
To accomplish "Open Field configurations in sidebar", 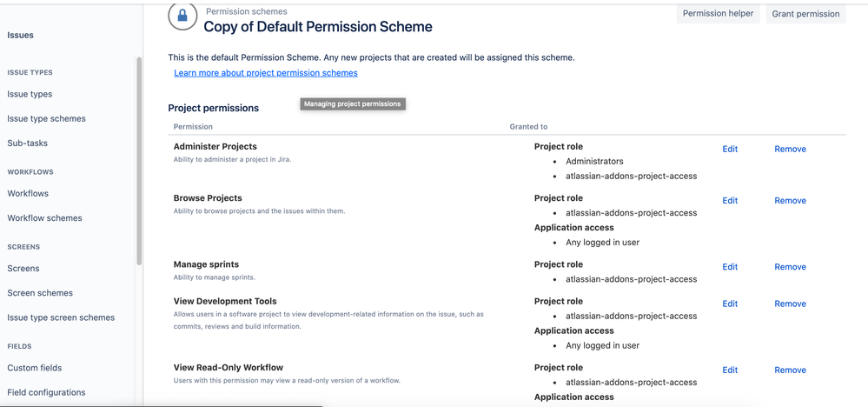I will [x=47, y=392].
